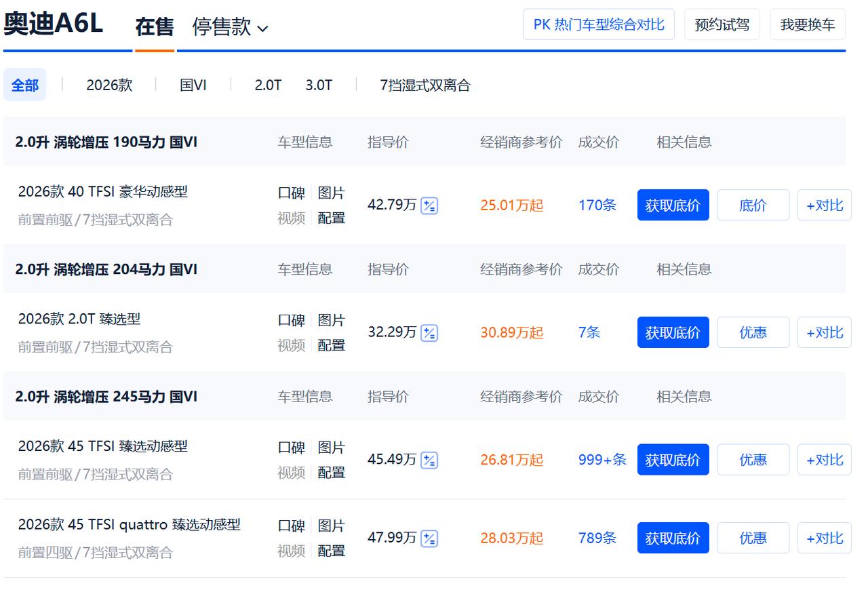Open price calculator icon beside 42.79万
The image size is (868, 592).
pyautogui.click(x=429, y=205)
